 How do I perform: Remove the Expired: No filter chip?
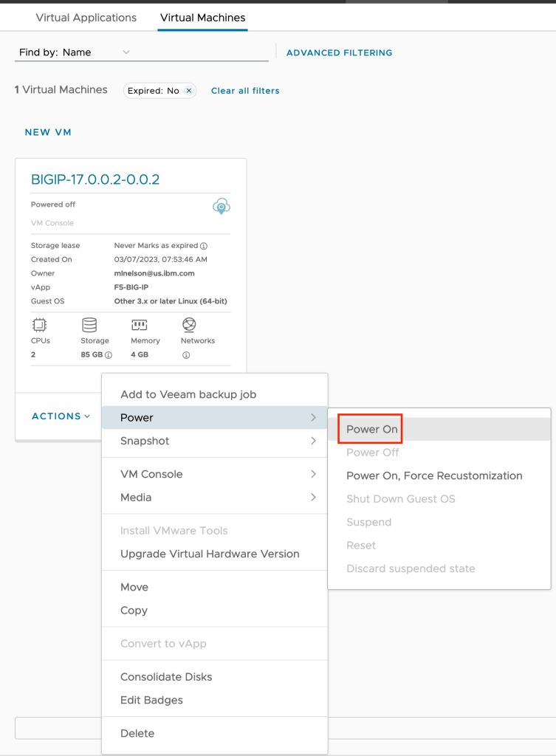pyautogui.click(x=189, y=91)
